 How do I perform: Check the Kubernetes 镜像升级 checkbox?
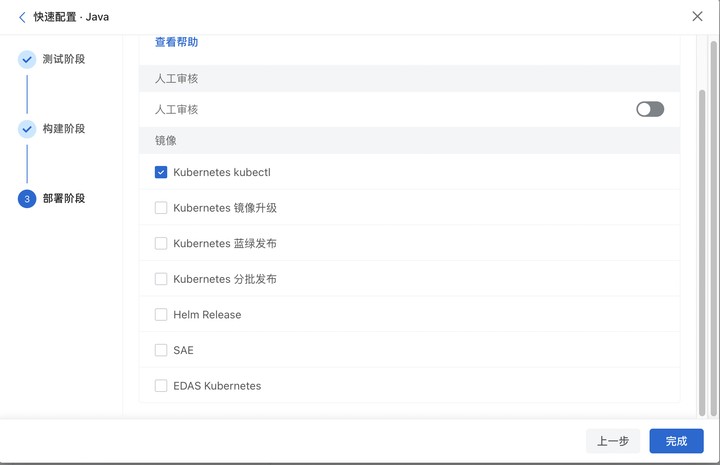pyautogui.click(x=161, y=207)
